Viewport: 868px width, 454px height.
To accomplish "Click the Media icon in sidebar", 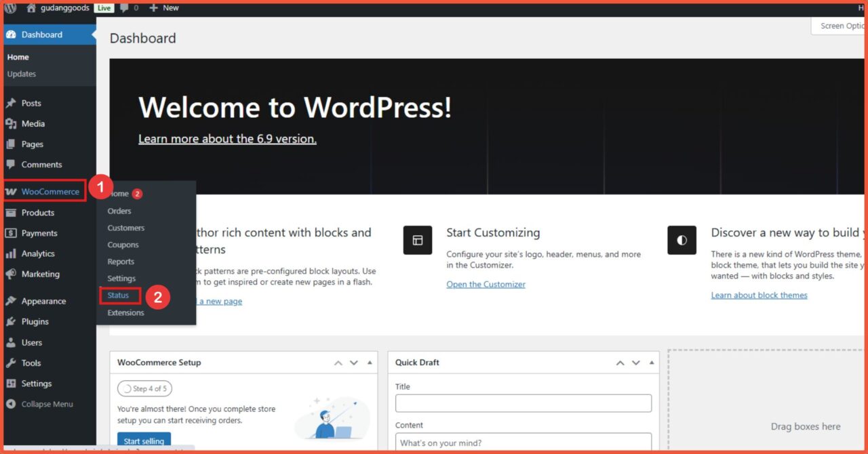I will (11, 123).
